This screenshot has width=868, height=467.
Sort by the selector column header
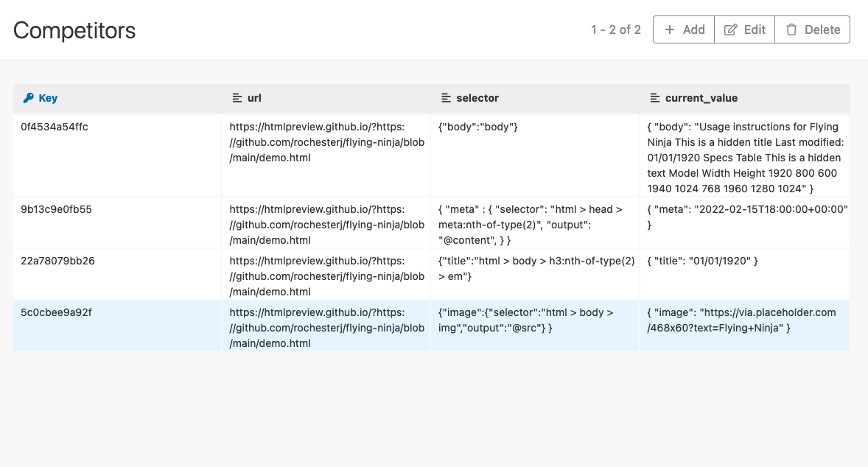point(477,98)
